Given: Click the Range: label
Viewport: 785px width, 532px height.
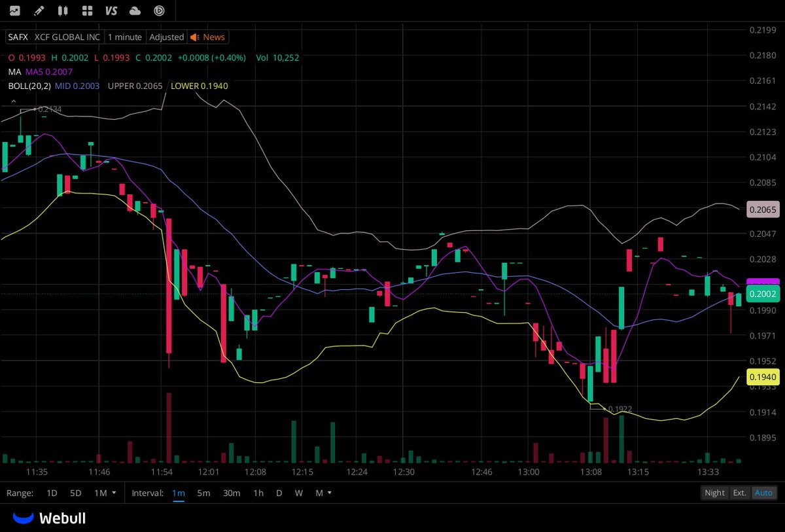Looking at the screenshot, I should (x=20, y=493).
